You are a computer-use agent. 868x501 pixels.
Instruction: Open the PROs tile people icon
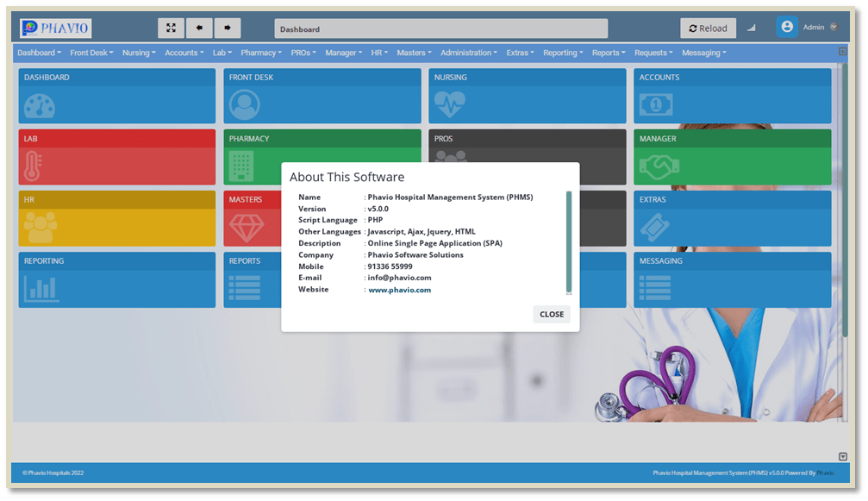click(x=450, y=157)
